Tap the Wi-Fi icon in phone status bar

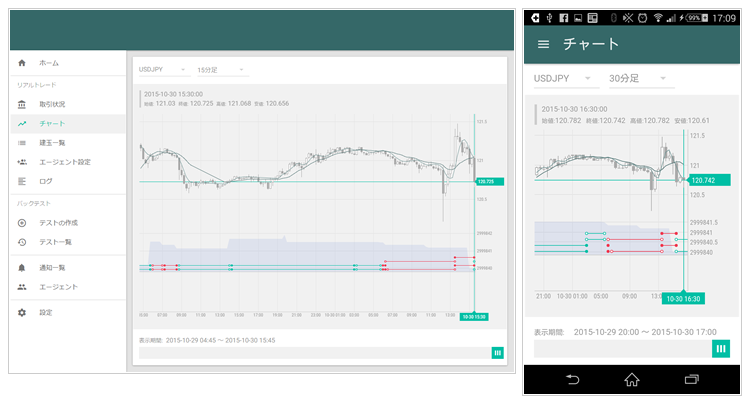[658, 18]
